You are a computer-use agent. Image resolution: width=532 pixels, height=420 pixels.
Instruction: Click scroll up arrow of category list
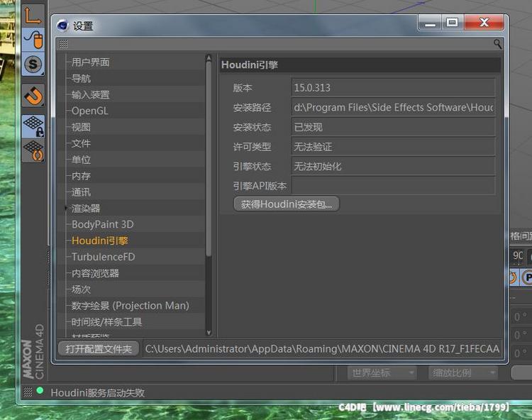pyautogui.click(x=209, y=57)
